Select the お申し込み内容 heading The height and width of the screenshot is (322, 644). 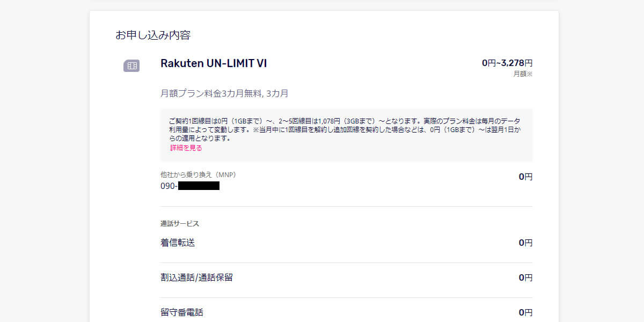pyautogui.click(x=153, y=35)
